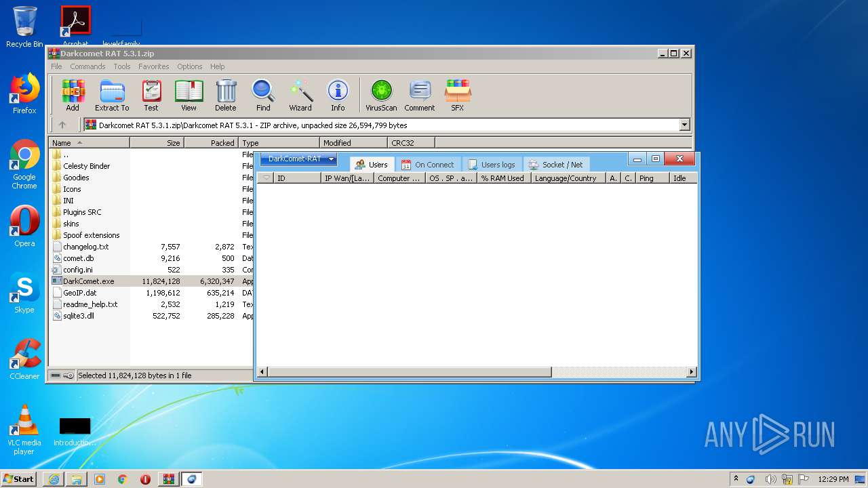Open the ID column filter arrow
The width and height of the screenshot is (868, 488).
pos(266,178)
